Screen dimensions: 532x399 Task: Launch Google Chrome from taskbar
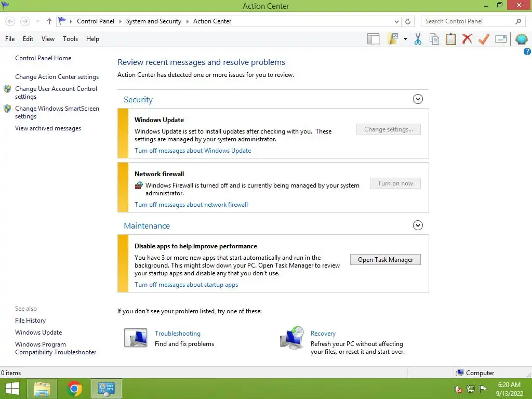point(74,389)
